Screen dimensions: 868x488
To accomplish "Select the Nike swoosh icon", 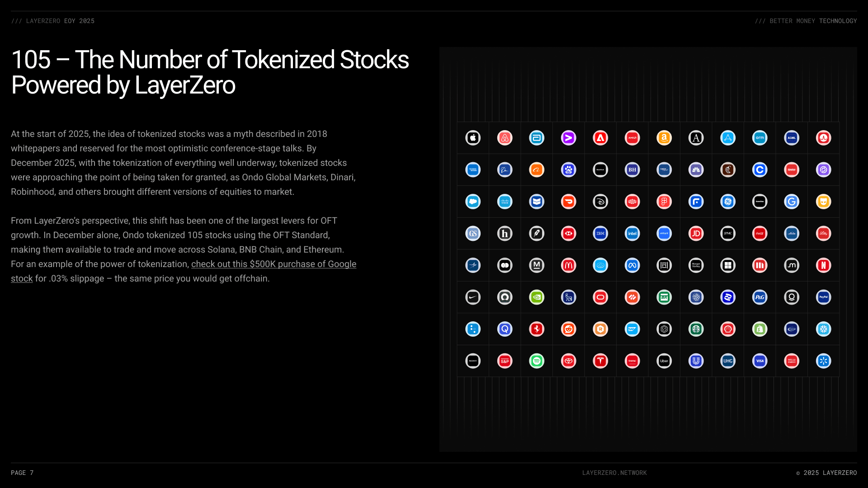I will (x=473, y=297).
